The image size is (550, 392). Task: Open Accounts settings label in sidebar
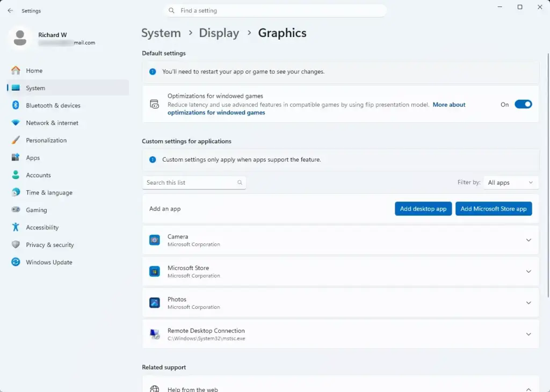pyautogui.click(x=38, y=175)
